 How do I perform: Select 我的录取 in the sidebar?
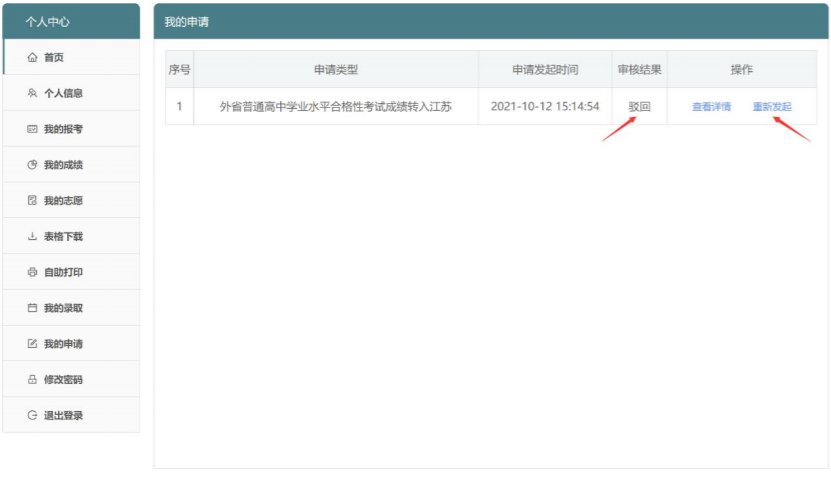[72, 308]
